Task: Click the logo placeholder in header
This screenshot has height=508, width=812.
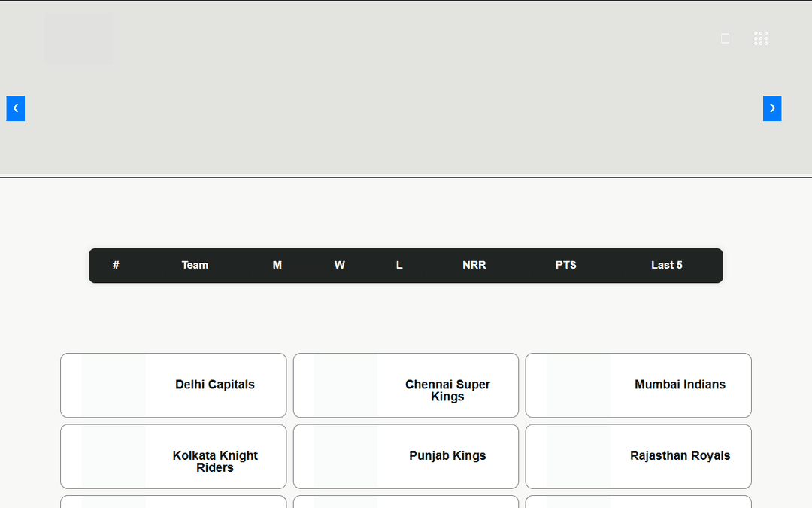Action: coord(78,38)
